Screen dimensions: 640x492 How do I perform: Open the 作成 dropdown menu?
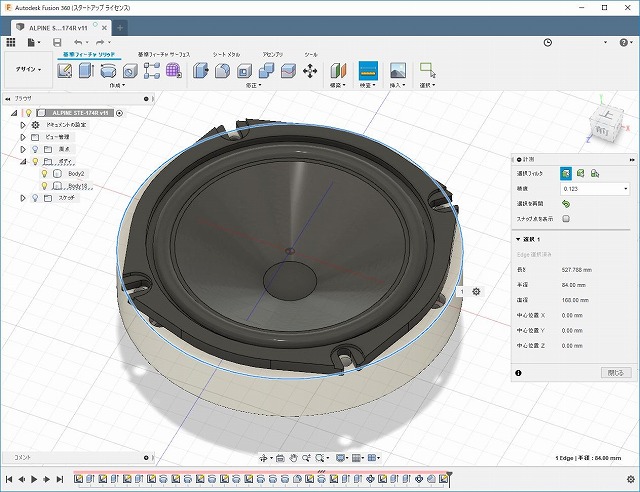click(x=117, y=85)
